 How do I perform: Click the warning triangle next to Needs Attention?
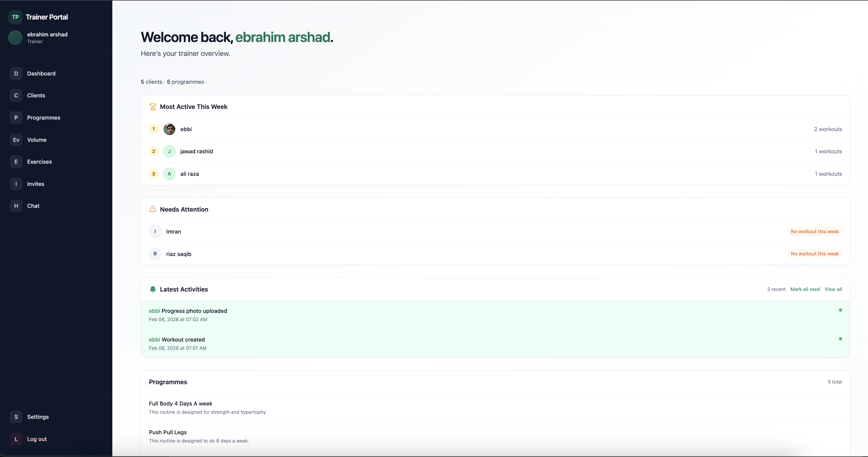153,209
